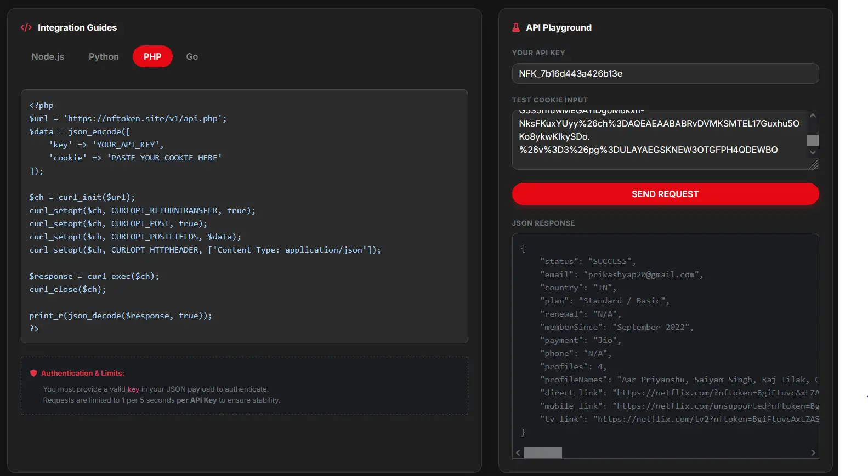The image size is (868, 476).
Task: Click the "payment": "Jio" response line
Action: (x=581, y=340)
